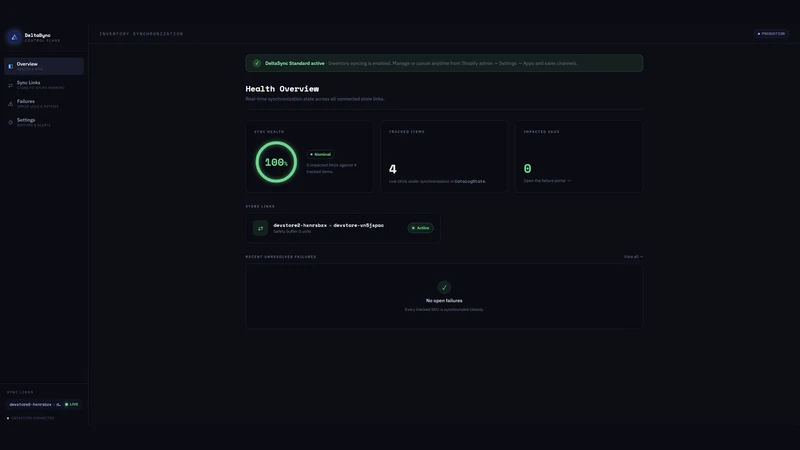Screen dimensions: 800x450
Task: Click the CatalogState text in Tracked Items card
Action: [x=470, y=181]
